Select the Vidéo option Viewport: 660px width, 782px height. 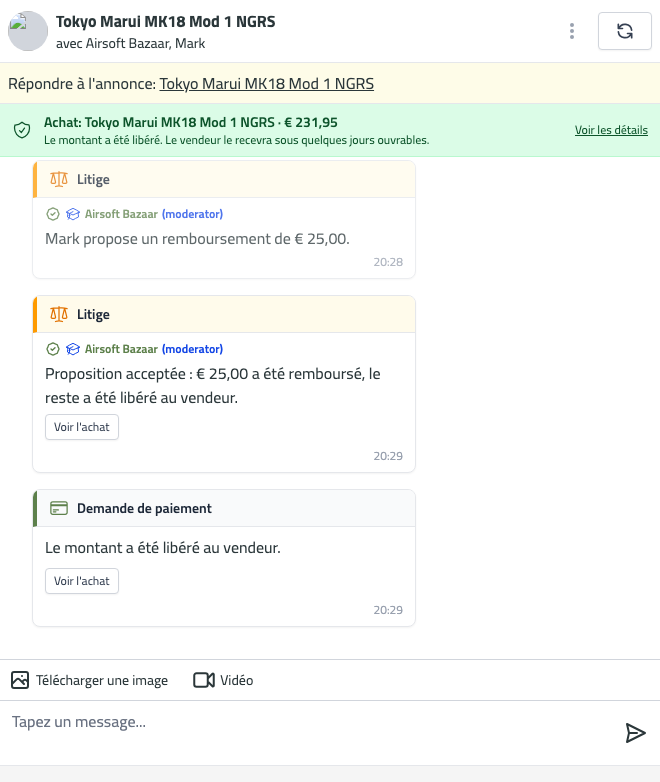click(x=237, y=680)
